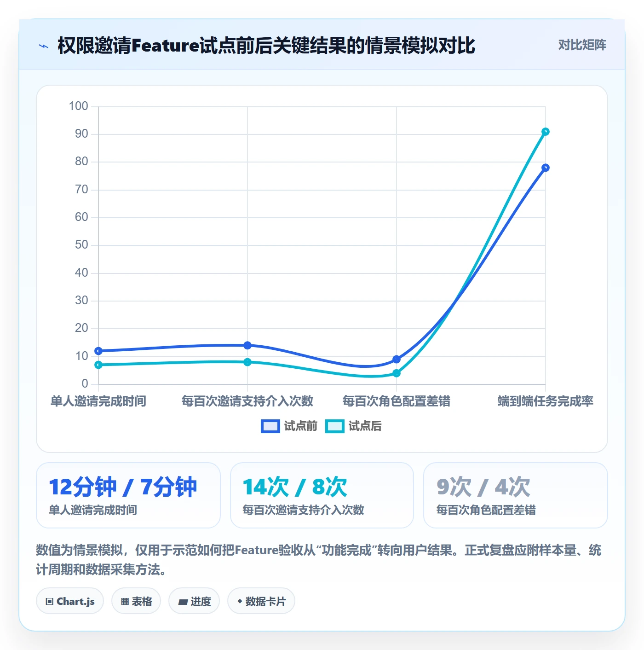Click the 试点前 blue legend color box

[270, 426]
